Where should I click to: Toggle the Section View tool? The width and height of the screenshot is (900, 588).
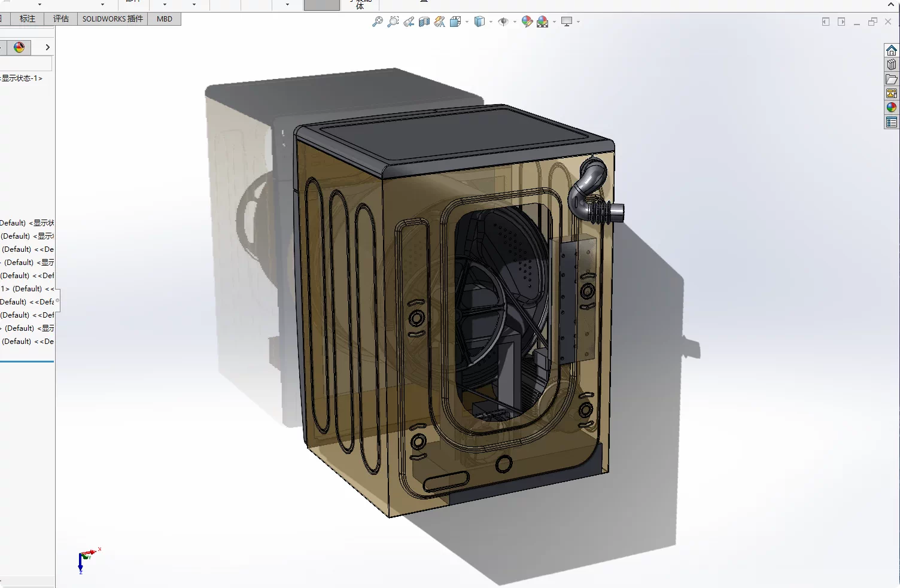click(424, 22)
